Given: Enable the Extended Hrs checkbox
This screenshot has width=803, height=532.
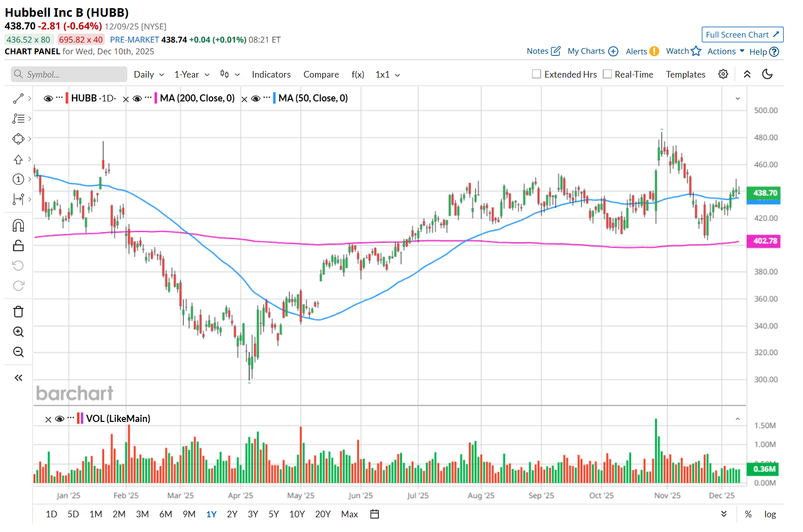Looking at the screenshot, I should tap(536, 74).
